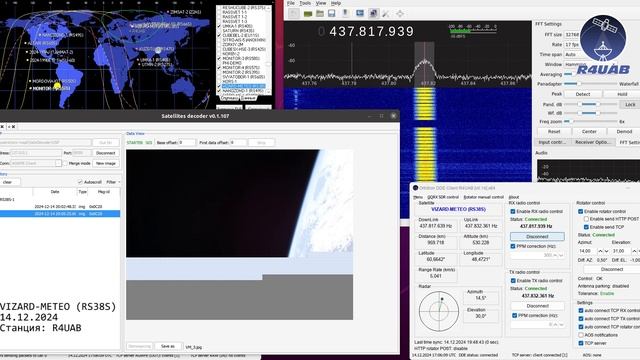
Task: Disconnect RX radio control
Action: 537,236
